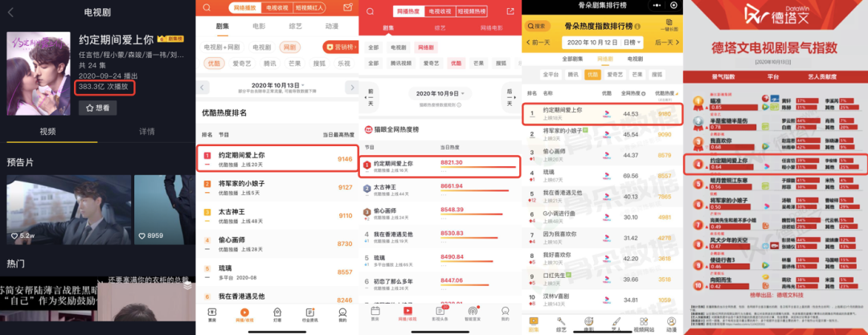Screen dimensions: 868x335
Task: Select 腾讯视频 platform chip in Maoyan
Action: [x=401, y=63]
